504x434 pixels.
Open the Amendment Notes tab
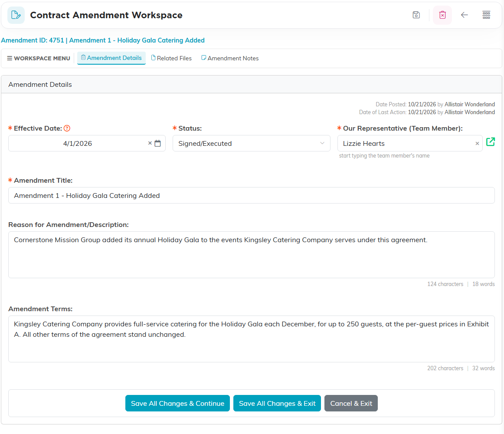pyautogui.click(x=230, y=58)
